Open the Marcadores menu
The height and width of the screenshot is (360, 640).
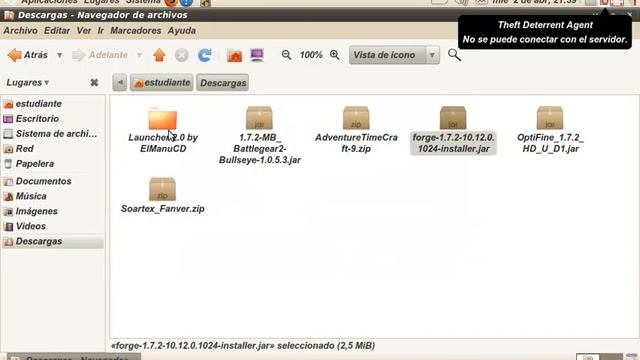coord(136,31)
